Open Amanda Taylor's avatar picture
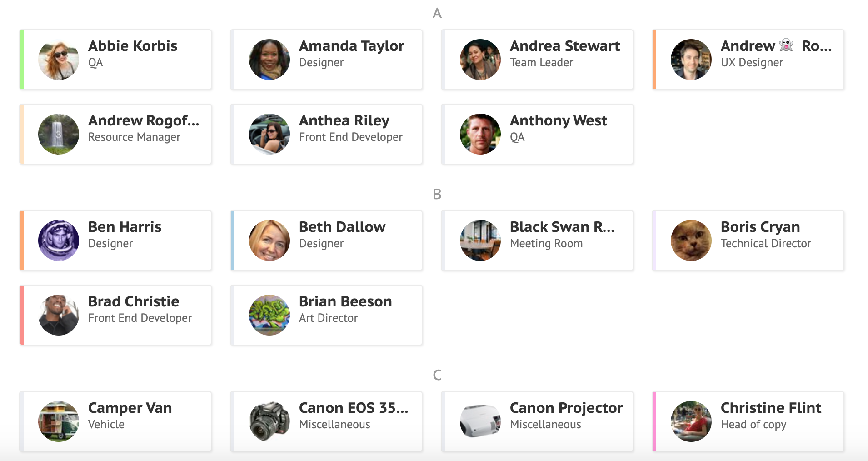The height and width of the screenshot is (461, 868). click(269, 60)
